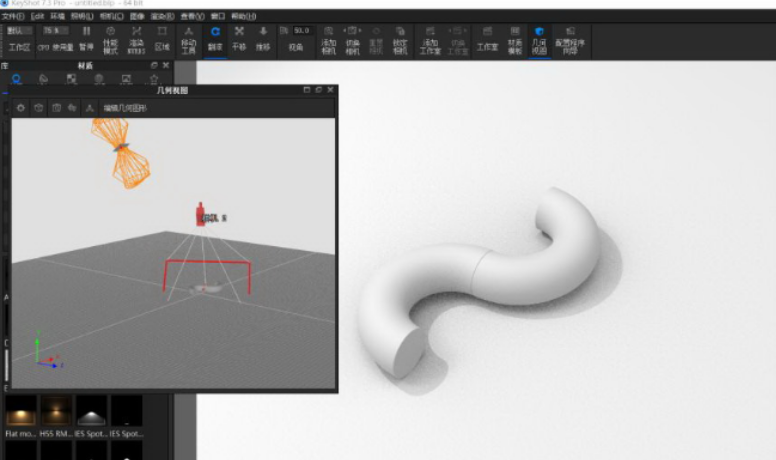The width and height of the screenshot is (776, 460).
Task: Click the 添加相机 (Add Camera) icon
Action: [x=329, y=38]
